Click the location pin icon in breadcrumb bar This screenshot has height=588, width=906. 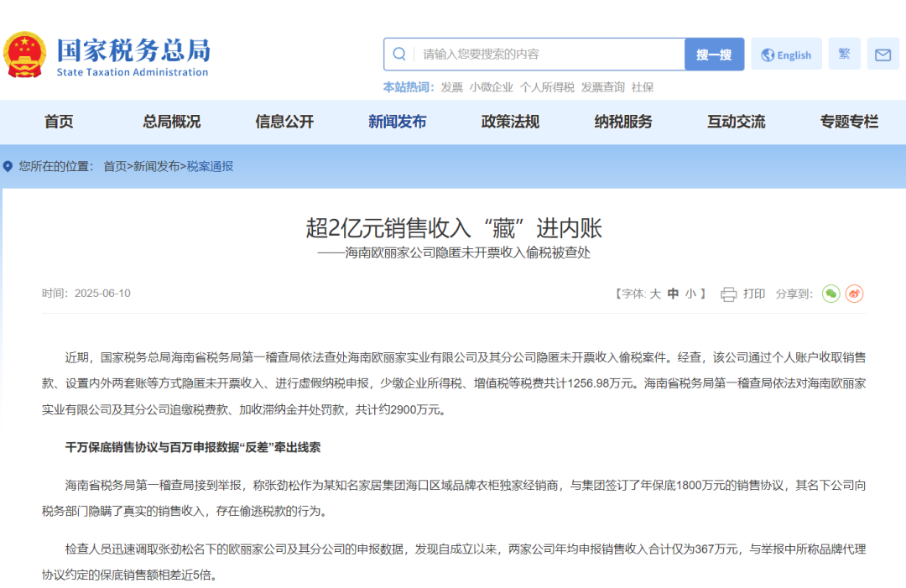coord(8,166)
